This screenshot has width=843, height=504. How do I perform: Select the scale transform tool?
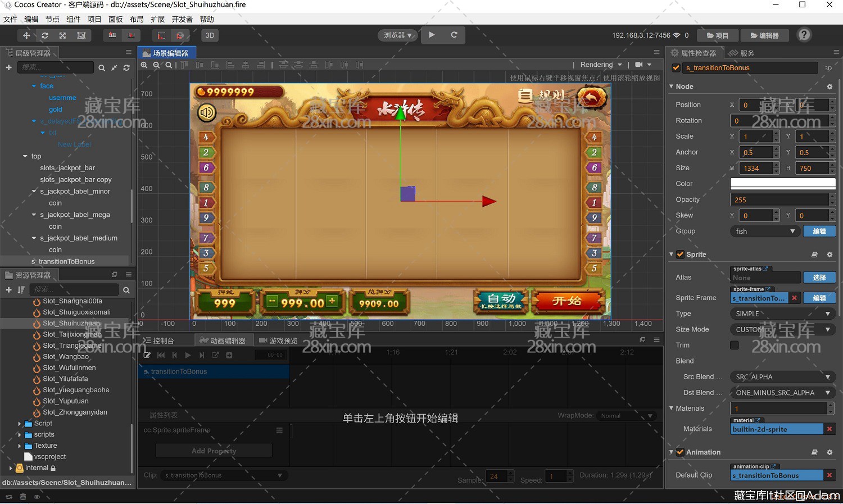tap(62, 35)
